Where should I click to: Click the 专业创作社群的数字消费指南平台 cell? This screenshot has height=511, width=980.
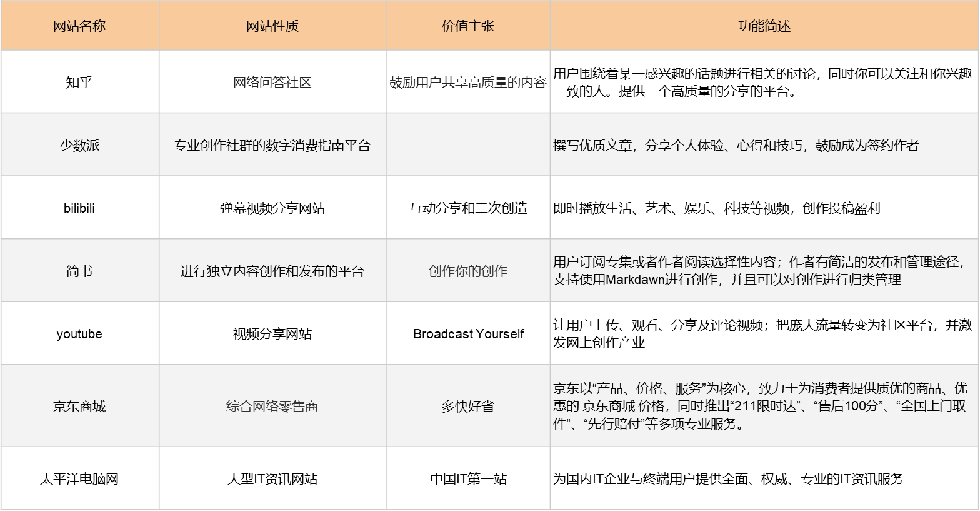(272, 145)
